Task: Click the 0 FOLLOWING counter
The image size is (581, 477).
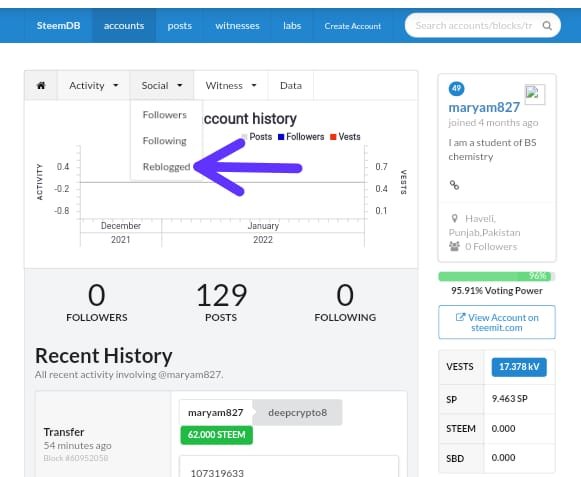Action: pyautogui.click(x=345, y=302)
